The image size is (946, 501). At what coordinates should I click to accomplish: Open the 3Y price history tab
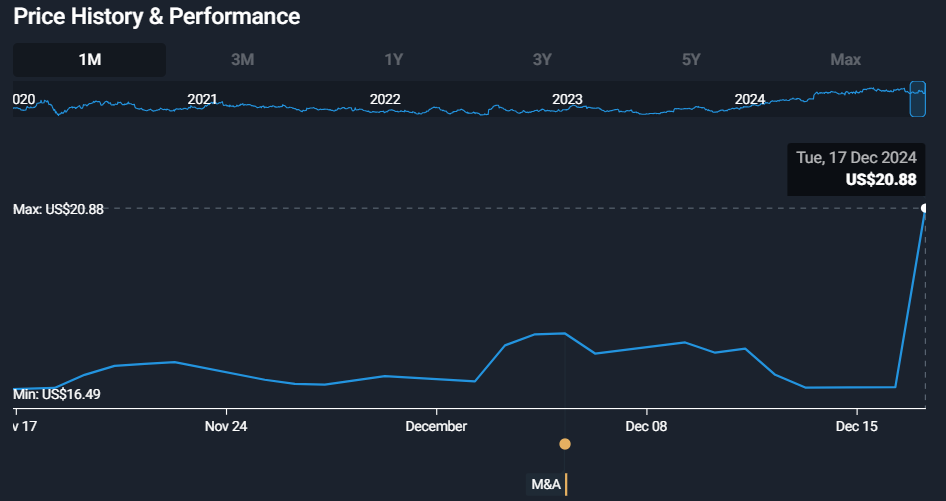[542, 60]
